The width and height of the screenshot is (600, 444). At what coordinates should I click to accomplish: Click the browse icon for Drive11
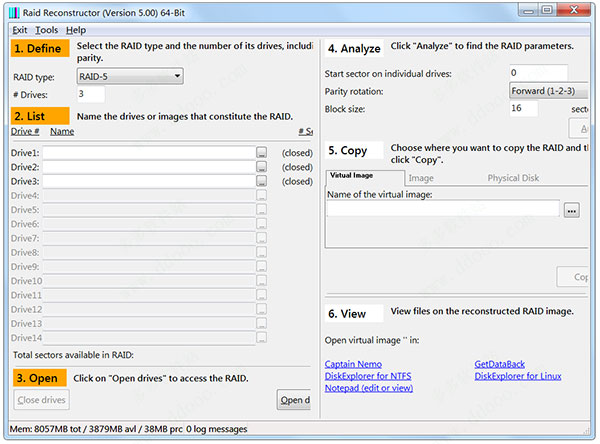pyautogui.click(x=261, y=295)
